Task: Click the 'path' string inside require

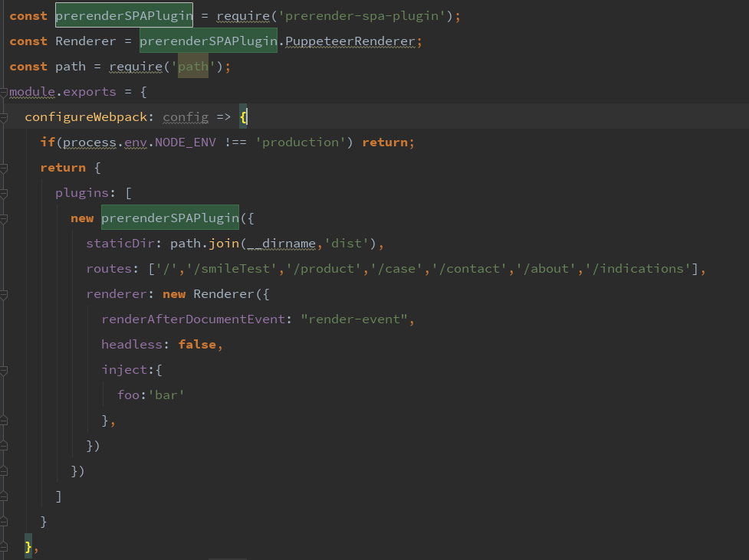Action: point(193,67)
